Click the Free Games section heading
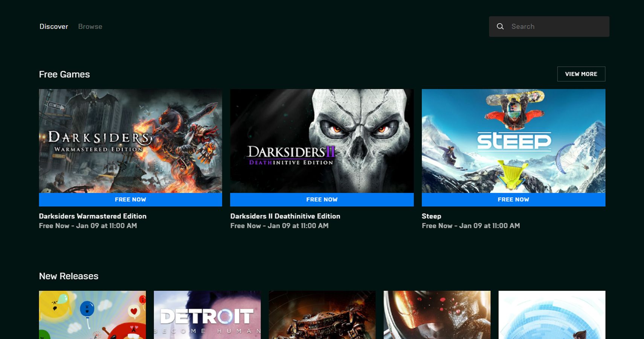Image resolution: width=644 pixels, height=339 pixels. (64, 74)
